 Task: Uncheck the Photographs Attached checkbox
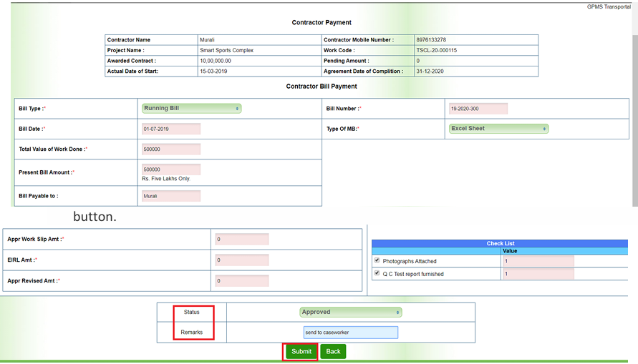(377, 260)
